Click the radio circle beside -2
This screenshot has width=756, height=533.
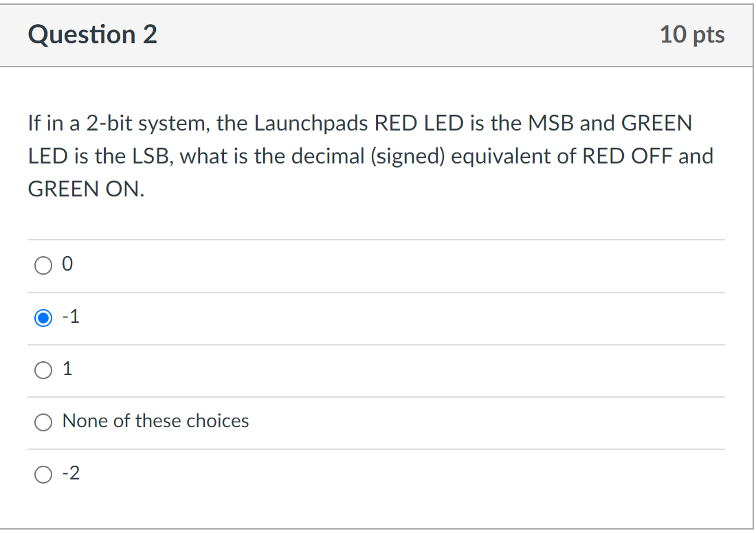click(43, 474)
